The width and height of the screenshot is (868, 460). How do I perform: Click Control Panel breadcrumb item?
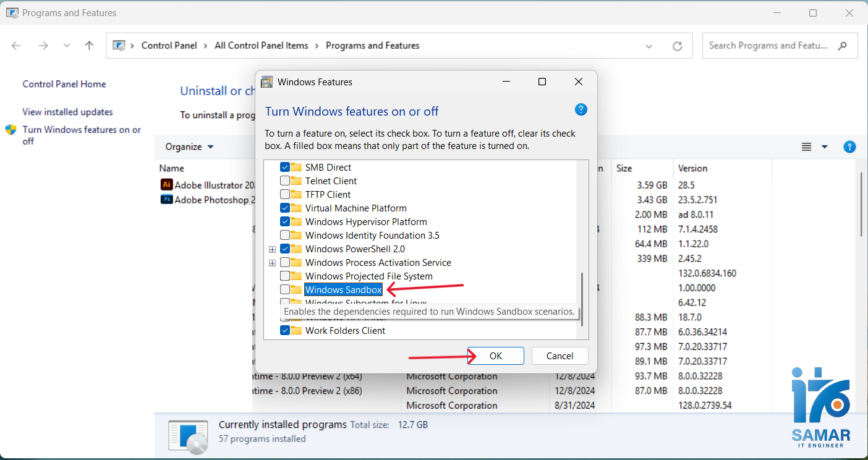click(169, 46)
